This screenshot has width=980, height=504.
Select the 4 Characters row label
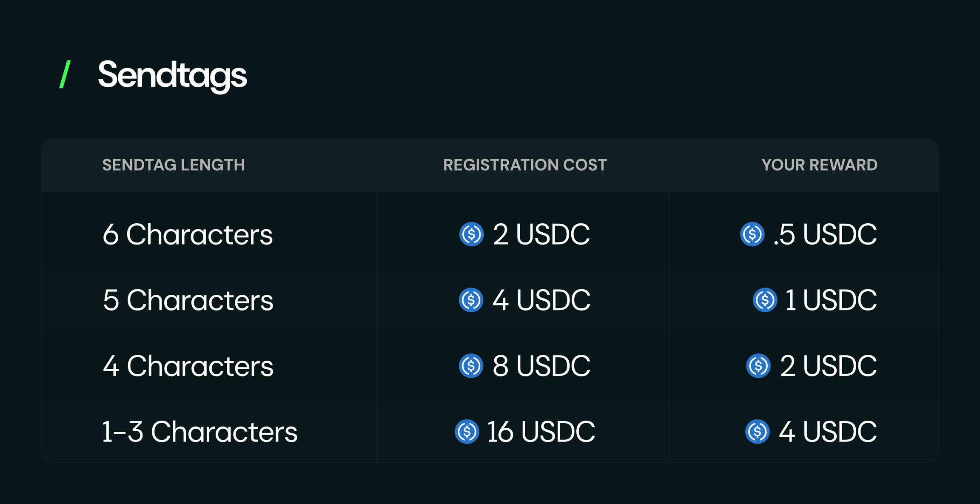[188, 366]
